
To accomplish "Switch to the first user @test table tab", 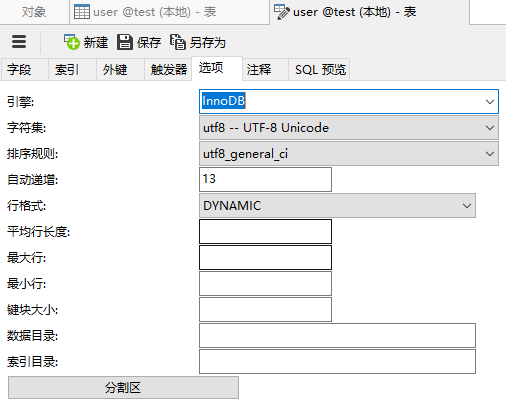I will (x=169, y=12).
